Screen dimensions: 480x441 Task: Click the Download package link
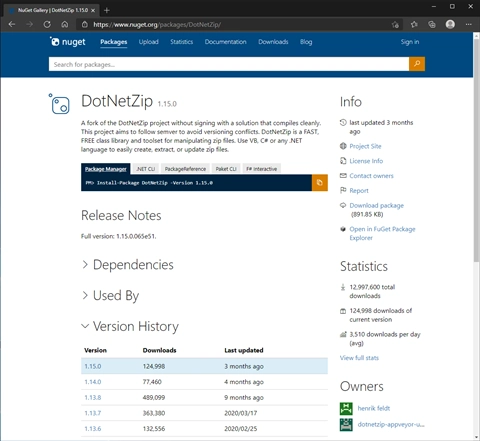tap(377, 205)
